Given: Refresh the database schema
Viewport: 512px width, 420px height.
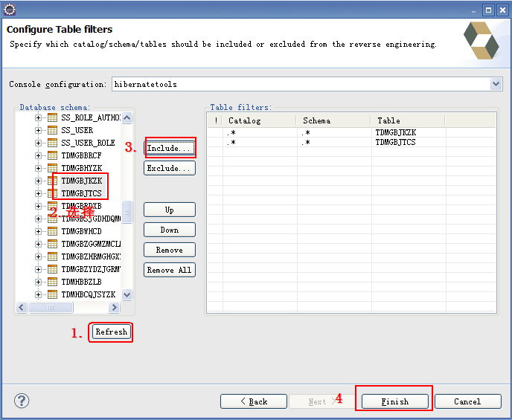Looking at the screenshot, I should (x=111, y=332).
